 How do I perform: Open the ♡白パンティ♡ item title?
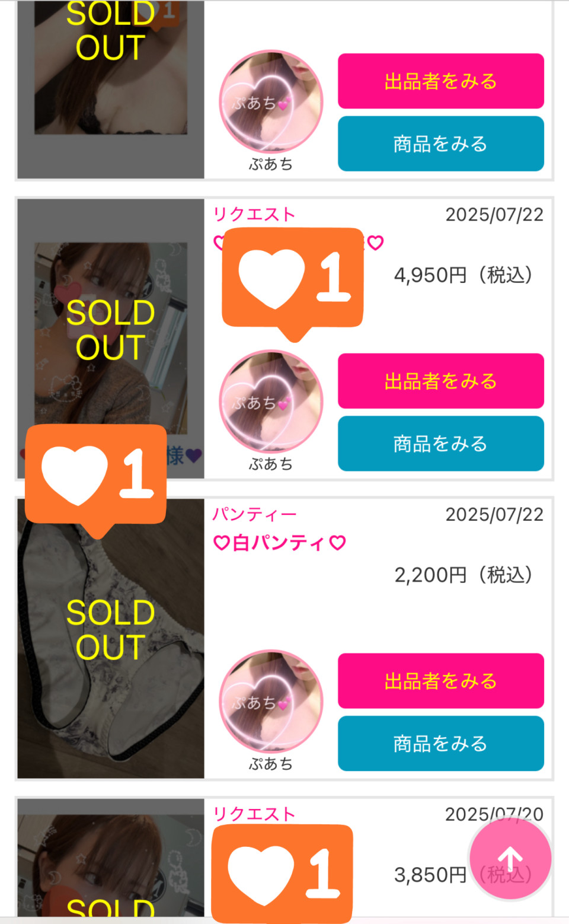click(280, 543)
